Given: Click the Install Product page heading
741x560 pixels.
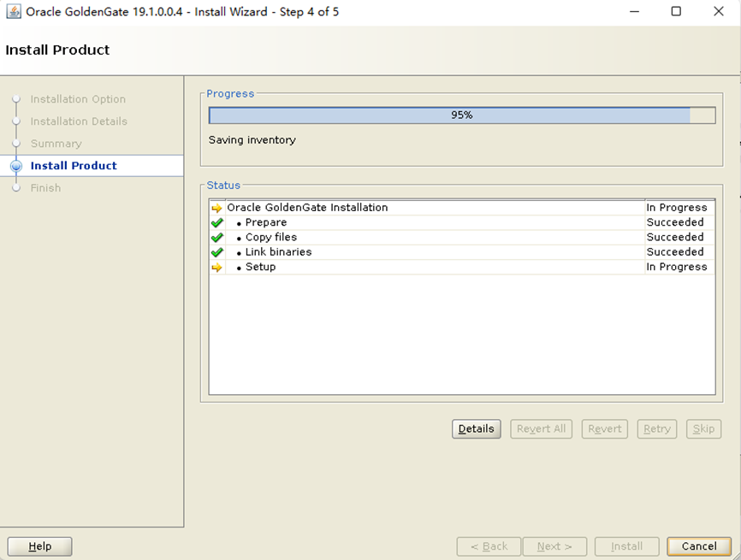Looking at the screenshot, I should [x=57, y=50].
